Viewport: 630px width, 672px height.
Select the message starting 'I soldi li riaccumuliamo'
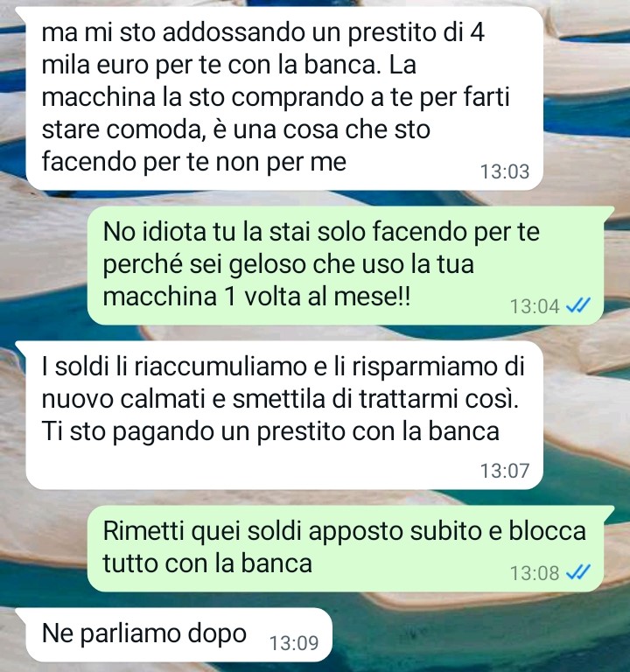tap(284, 415)
